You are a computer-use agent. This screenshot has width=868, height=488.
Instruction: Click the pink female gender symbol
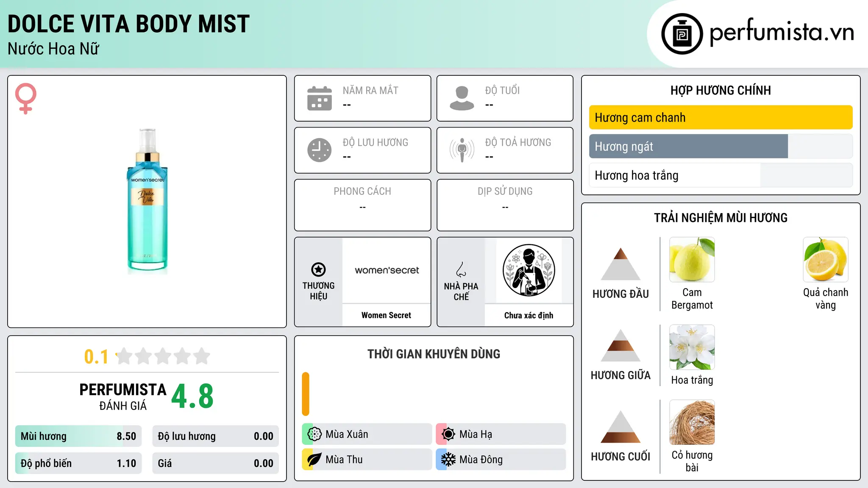pos(26,98)
